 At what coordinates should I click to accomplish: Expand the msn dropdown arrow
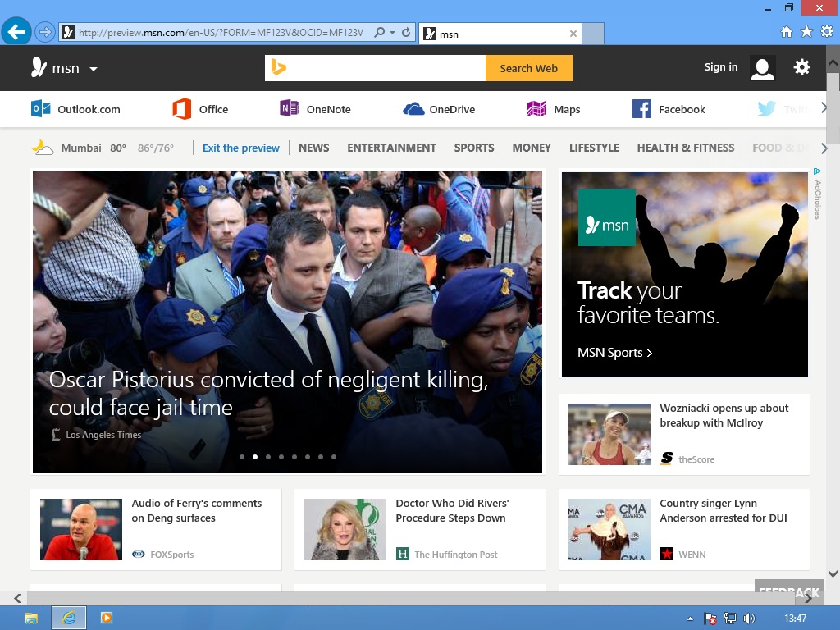94,69
